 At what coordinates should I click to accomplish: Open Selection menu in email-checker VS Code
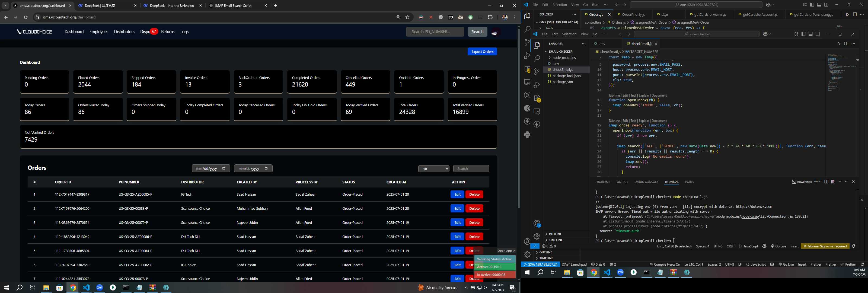point(569,34)
